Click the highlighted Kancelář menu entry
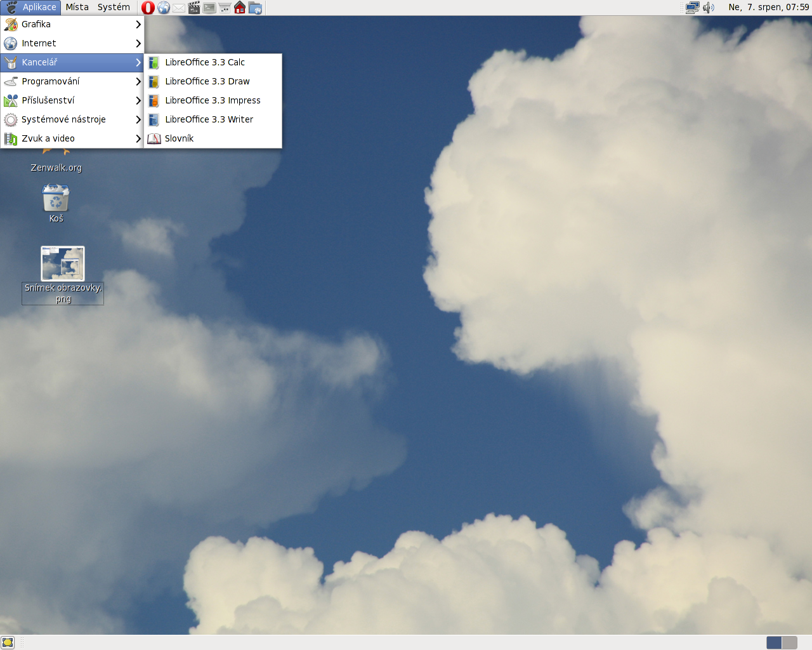 pos(72,62)
